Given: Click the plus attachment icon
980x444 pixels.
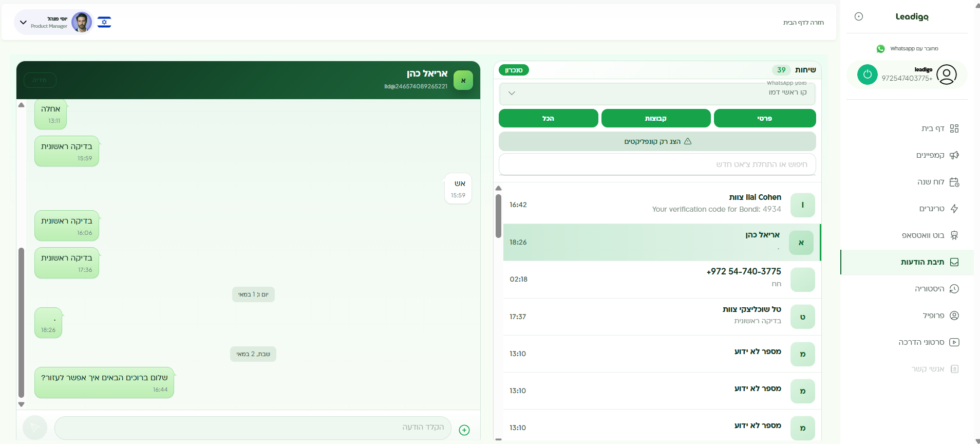Looking at the screenshot, I should click(464, 430).
